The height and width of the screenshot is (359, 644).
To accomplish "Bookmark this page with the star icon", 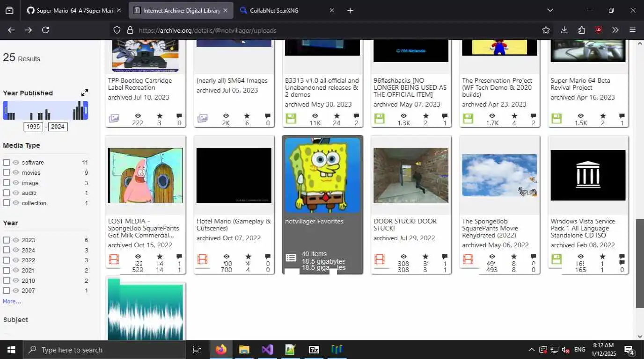I will click(546, 30).
